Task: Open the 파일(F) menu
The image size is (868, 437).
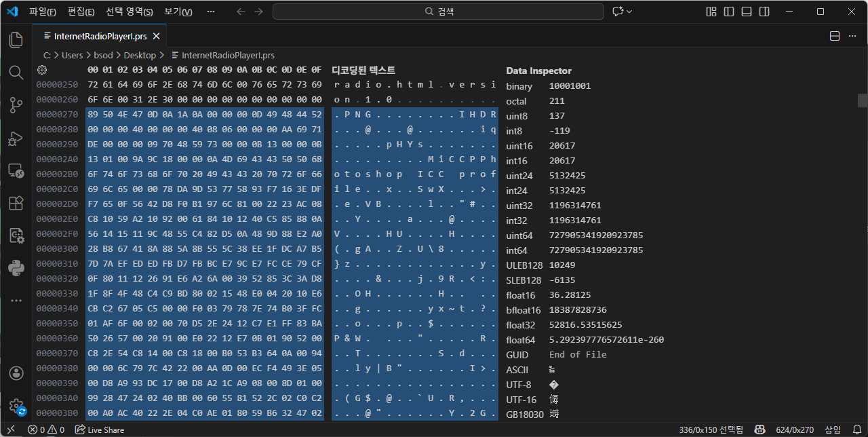Action: pos(43,12)
